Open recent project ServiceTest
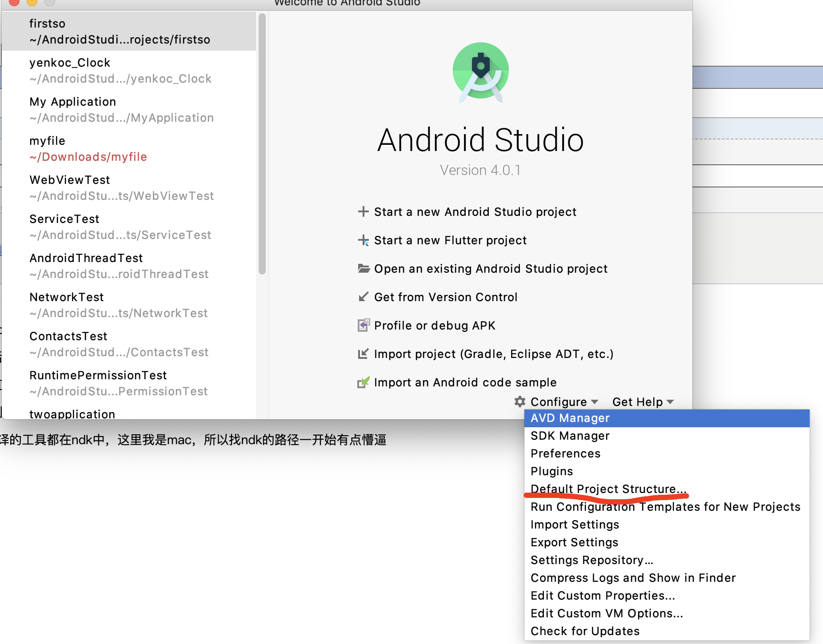This screenshot has height=644, width=823. point(129,227)
